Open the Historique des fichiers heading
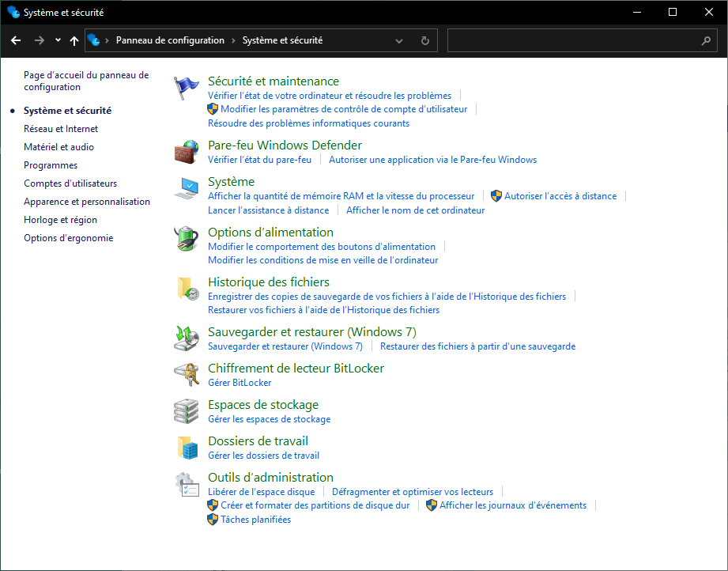The width and height of the screenshot is (728, 571). pos(269,282)
